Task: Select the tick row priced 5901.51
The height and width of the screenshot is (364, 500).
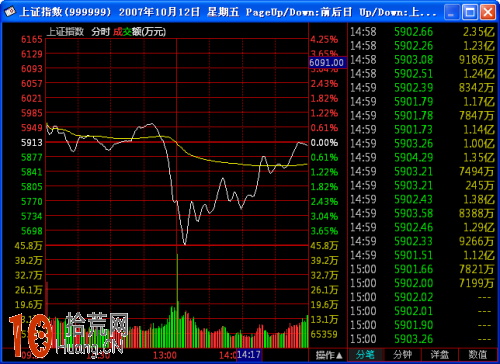Action: [x=422, y=256]
